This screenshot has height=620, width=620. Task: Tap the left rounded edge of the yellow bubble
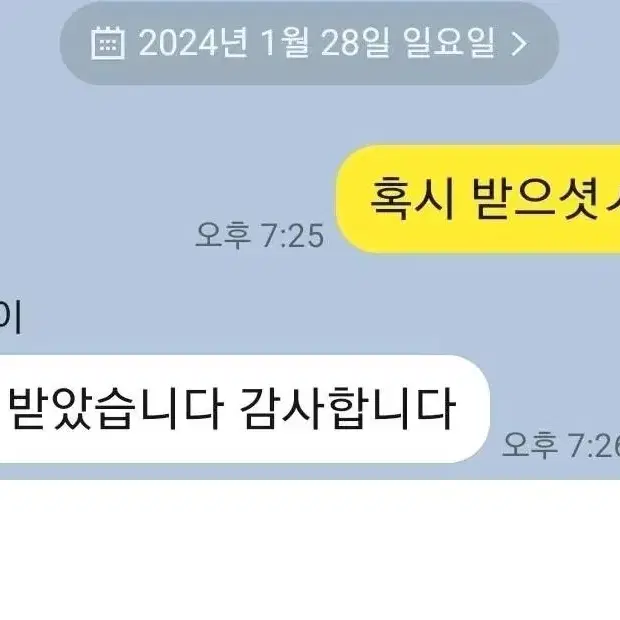coord(347,199)
